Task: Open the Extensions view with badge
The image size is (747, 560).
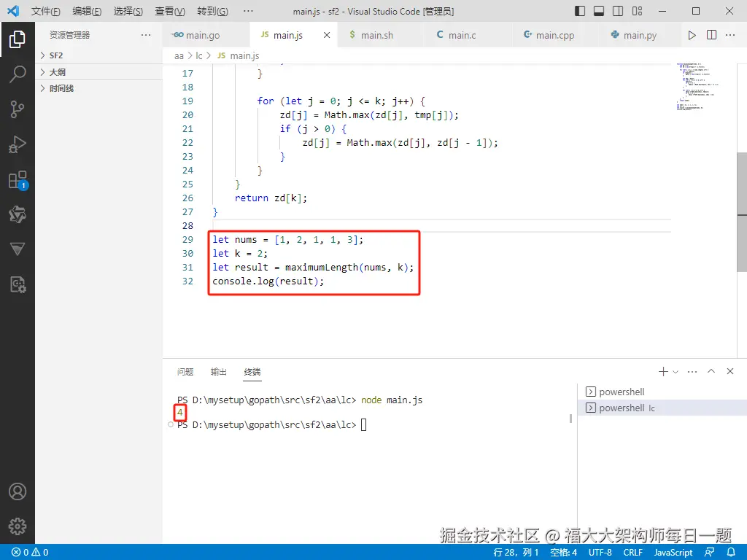Action: (18, 181)
